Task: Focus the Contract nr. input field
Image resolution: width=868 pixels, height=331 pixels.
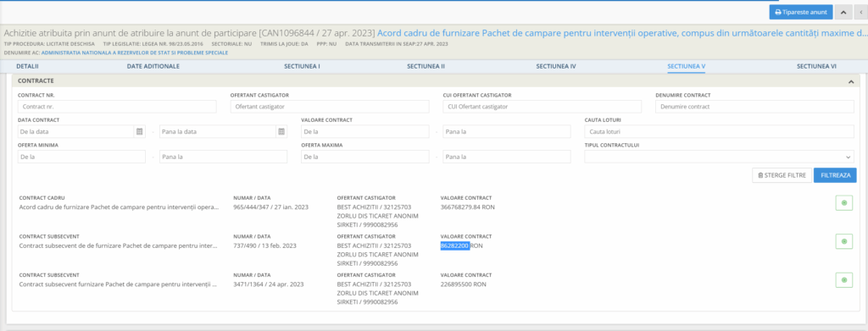Action: click(x=117, y=106)
